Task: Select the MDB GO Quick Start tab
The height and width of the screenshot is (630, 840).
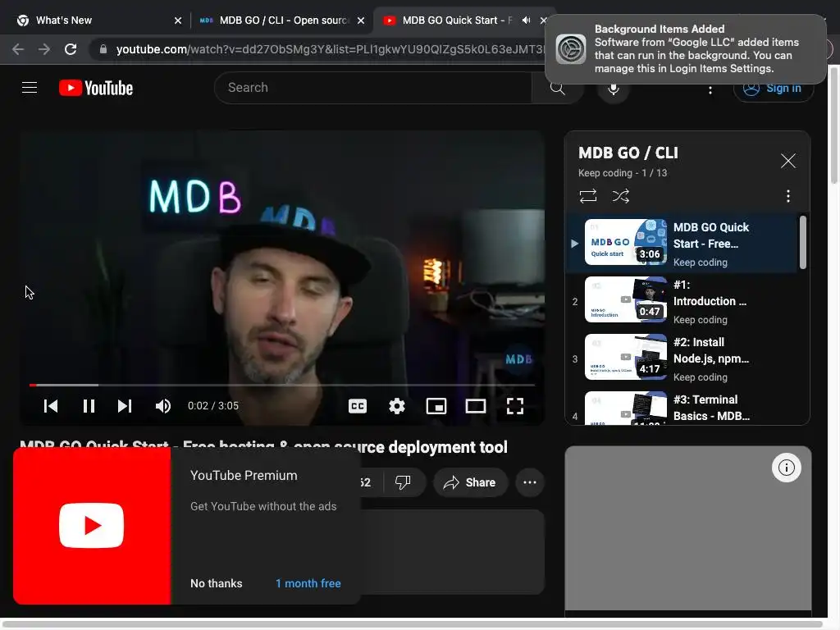Action: (x=455, y=21)
